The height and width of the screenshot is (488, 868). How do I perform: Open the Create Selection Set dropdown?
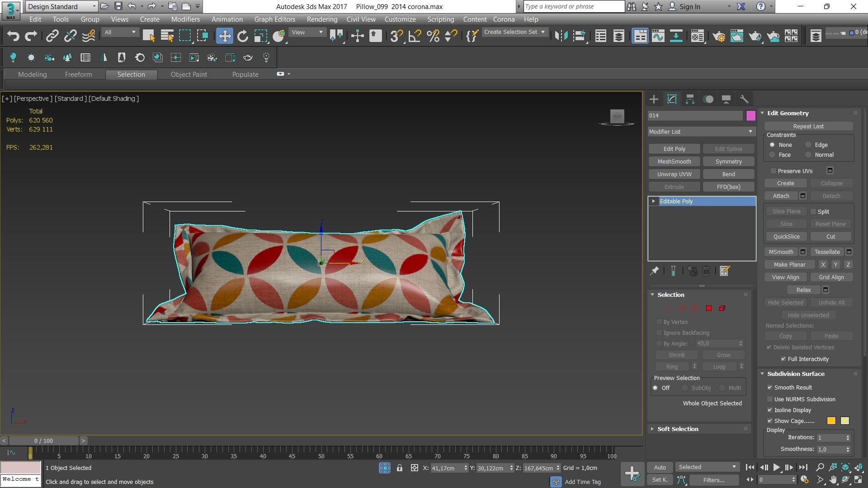(515, 32)
